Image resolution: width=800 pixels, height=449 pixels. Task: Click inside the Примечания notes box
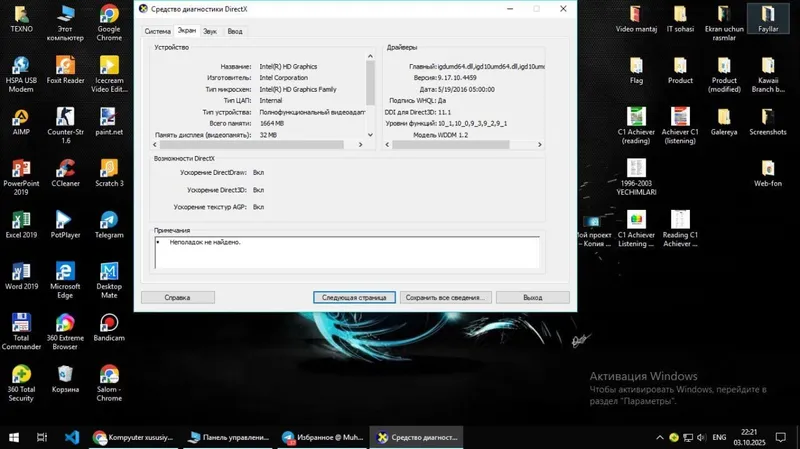(x=347, y=252)
